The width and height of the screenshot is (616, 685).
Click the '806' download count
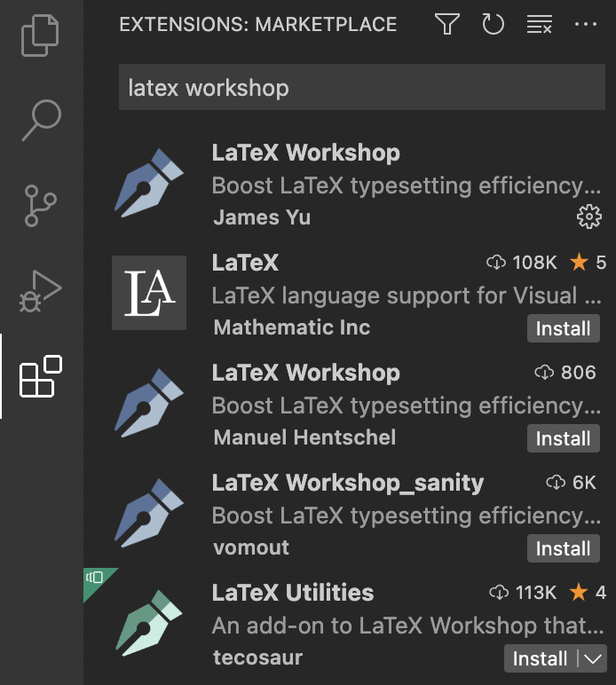[x=565, y=373]
